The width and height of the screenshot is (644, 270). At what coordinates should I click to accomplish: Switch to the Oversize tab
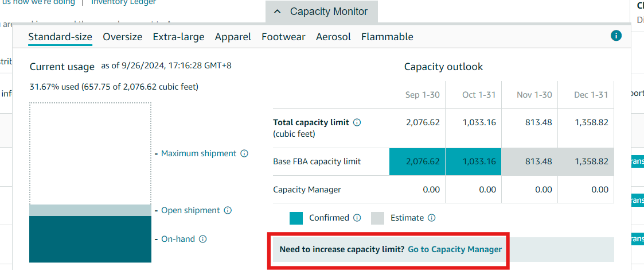[x=123, y=37]
